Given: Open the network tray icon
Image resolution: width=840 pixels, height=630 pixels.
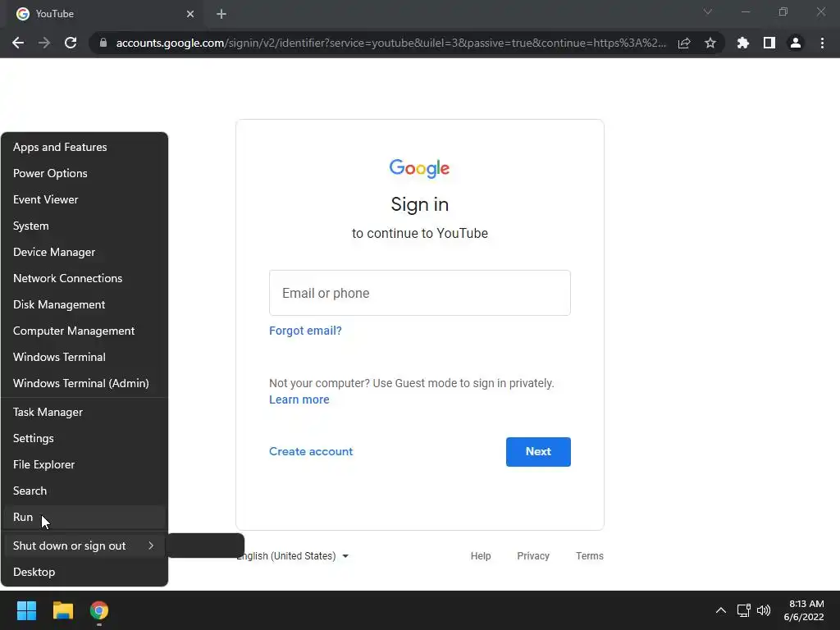Looking at the screenshot, I should coord(743,610).
